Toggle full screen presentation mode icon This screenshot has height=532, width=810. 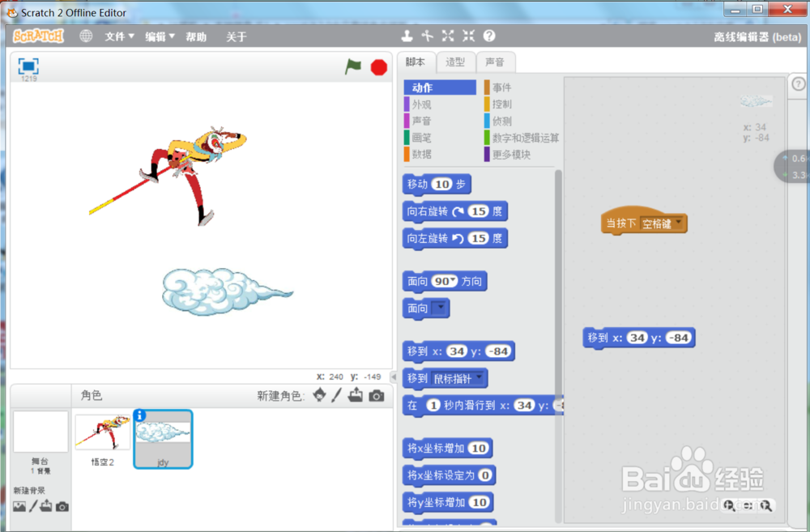pyautogui.click(x=28, y=66)
